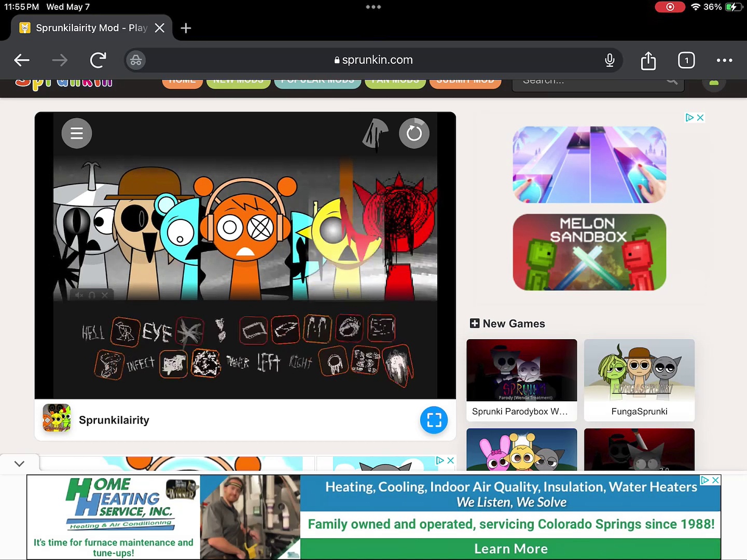Select the dripping fangs sound icon
The image size is (747, 560).
(317, 329)
